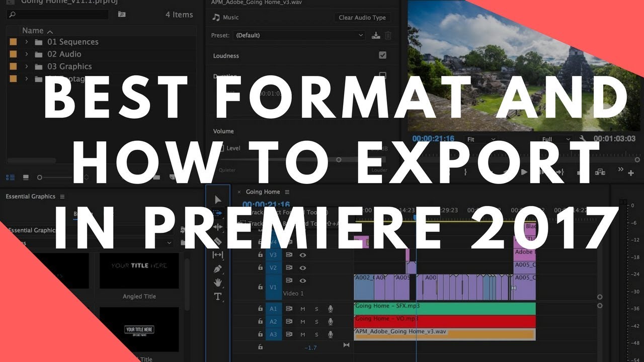
Task: Select the Going Home - VO.mp3 clip
Action: (445, 321)
